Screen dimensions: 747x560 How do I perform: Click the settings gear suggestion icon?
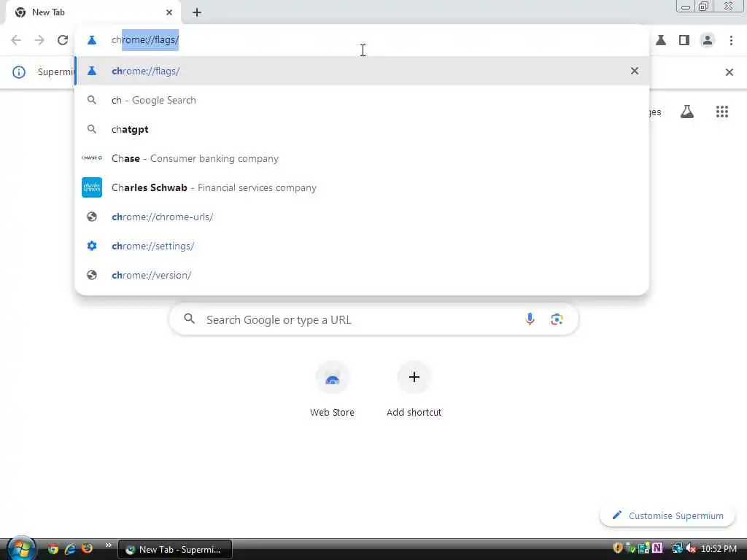coord(92,246)
